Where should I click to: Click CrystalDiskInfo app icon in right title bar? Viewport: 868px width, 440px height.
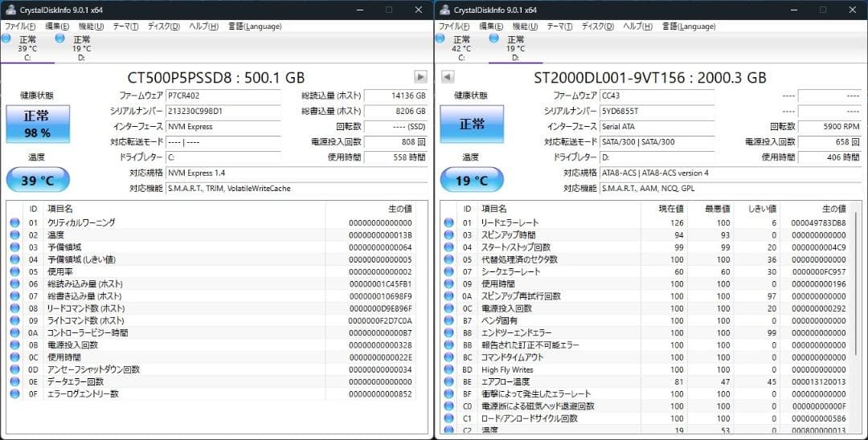coord(444,10)
